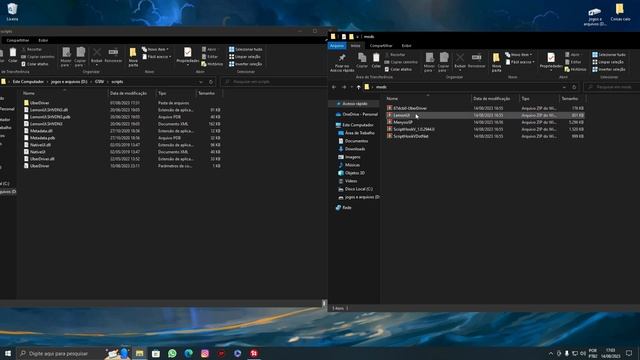Refresh the scripts window folder view

pyautogui.click(x=211, y=82)
